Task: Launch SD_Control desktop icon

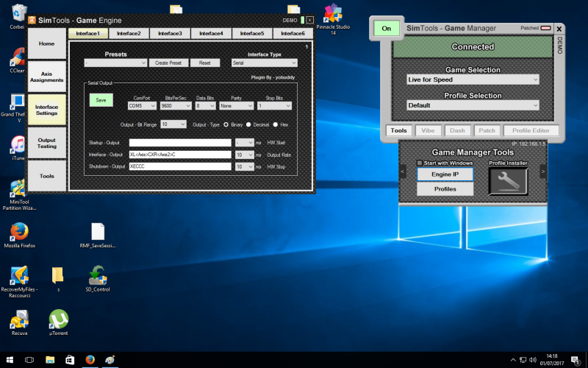Action: coord(98,276)
